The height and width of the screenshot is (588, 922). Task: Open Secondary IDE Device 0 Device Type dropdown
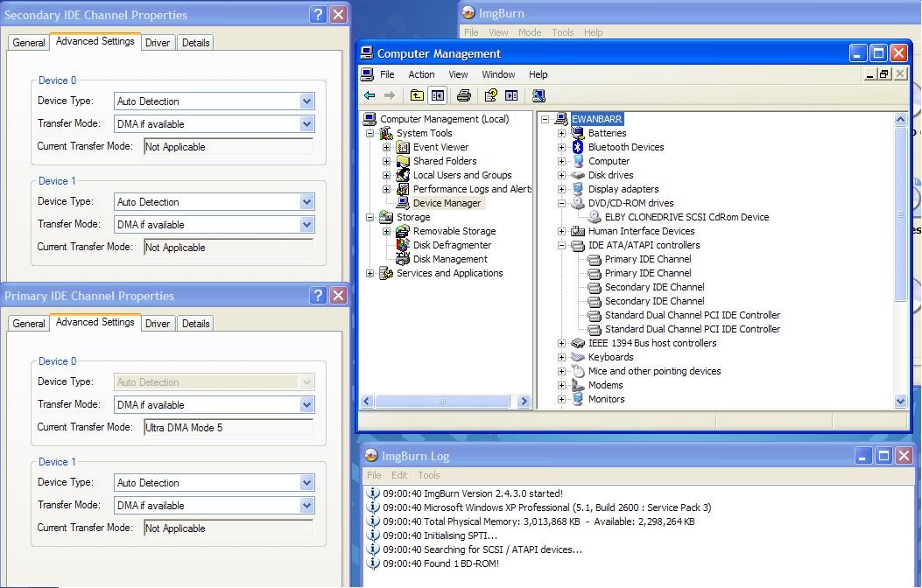307,101
